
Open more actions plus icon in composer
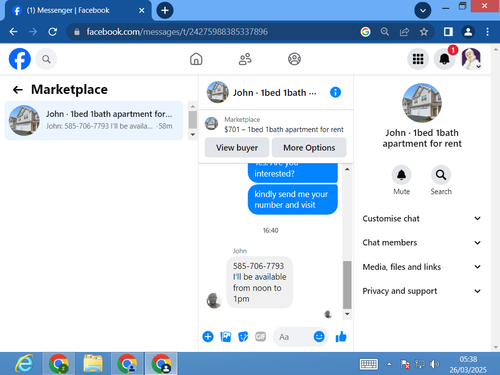click(x=208, y=337)
